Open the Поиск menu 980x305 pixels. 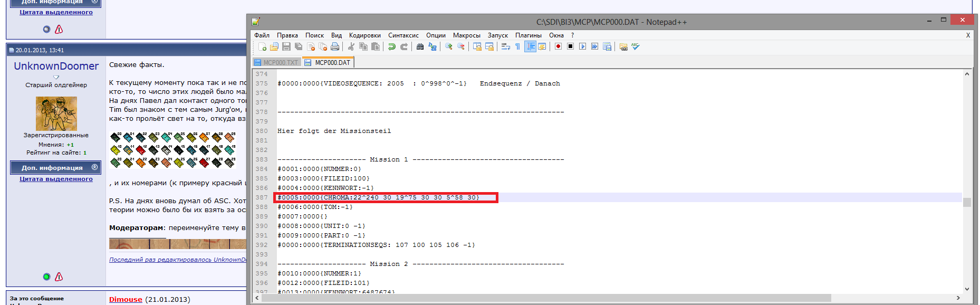point(314,35)
